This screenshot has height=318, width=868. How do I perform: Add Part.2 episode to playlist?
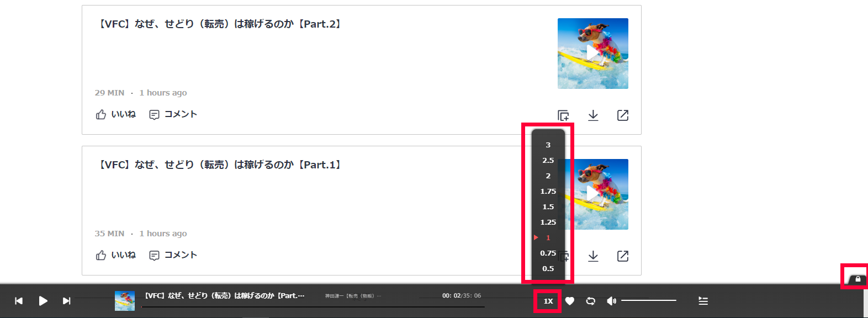tap(563, 115)
